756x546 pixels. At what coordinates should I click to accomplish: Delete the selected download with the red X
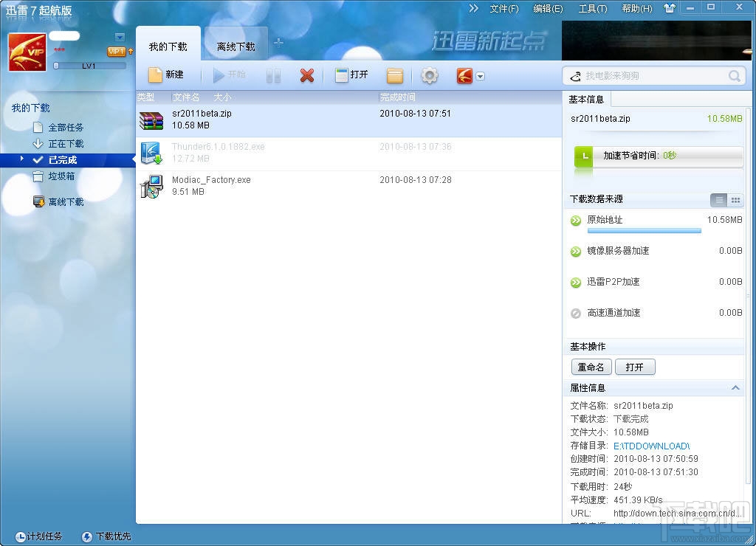pos(307,74)
